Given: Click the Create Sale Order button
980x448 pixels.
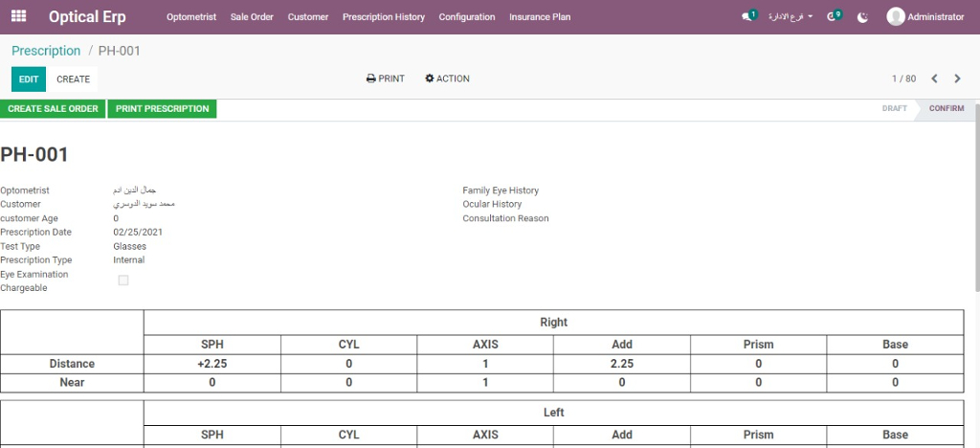Looking at the screenshot, I should point(53,109).
